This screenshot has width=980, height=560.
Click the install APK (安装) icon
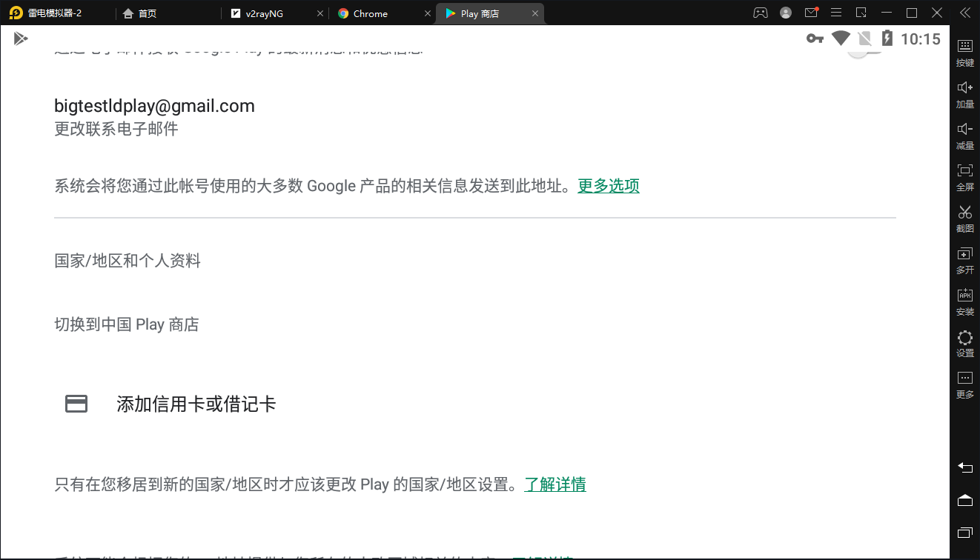(x=964, y=299)
